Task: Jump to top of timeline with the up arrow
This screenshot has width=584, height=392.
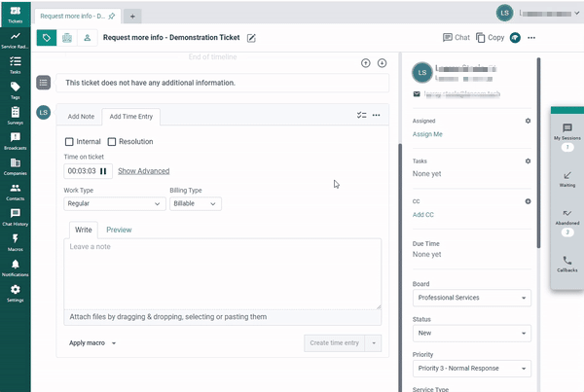Action: (x=366, y=63)
